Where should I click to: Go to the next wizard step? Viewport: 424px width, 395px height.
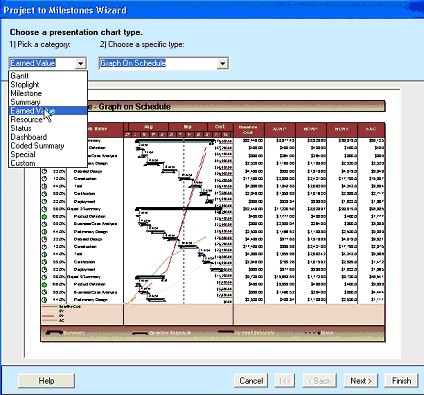coord(361,381)
